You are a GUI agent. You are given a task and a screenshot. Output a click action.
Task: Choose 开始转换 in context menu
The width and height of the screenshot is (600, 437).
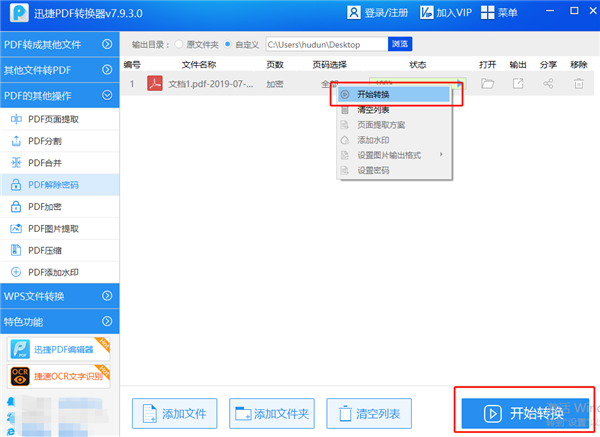pos(394,95)
